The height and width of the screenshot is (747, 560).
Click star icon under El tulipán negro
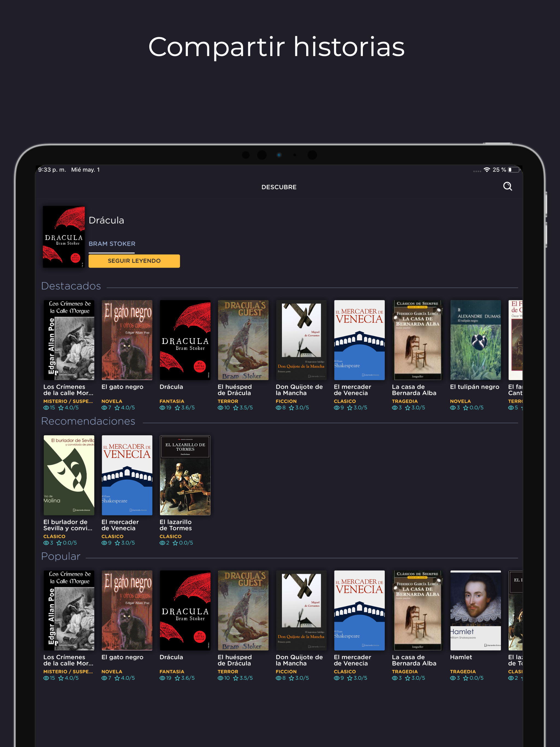point(466,408)
